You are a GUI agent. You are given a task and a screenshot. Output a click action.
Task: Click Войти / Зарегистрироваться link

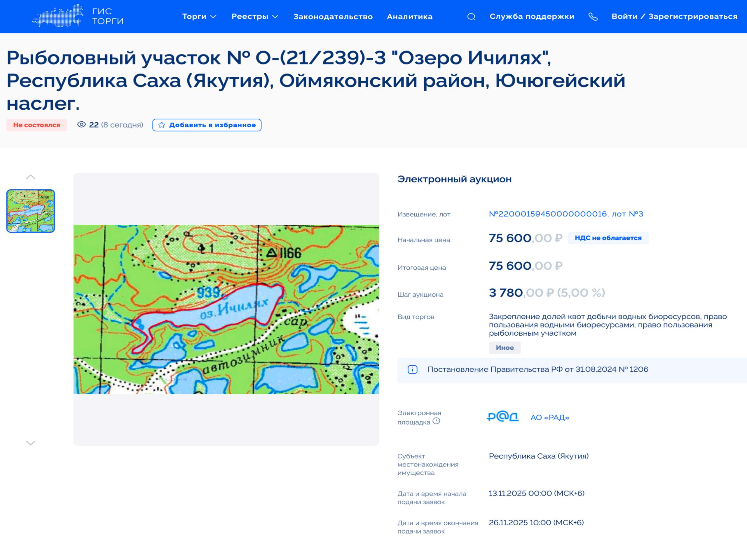coord(674,17)
